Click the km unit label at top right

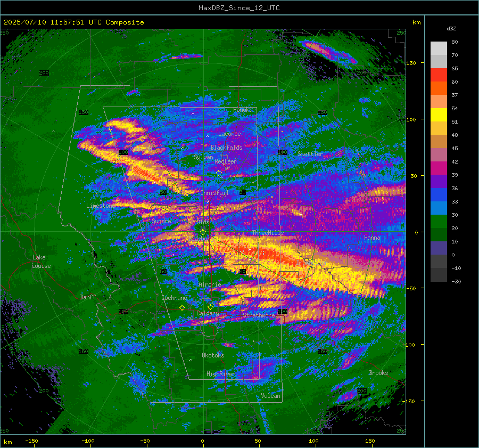pyautogui.click(x=416, y=22)
